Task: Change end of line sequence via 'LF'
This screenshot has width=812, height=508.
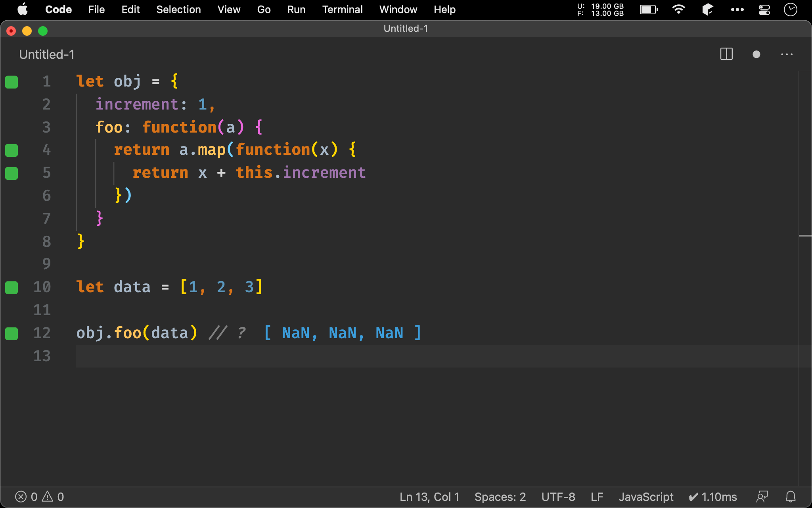Action: click(597, 497)
